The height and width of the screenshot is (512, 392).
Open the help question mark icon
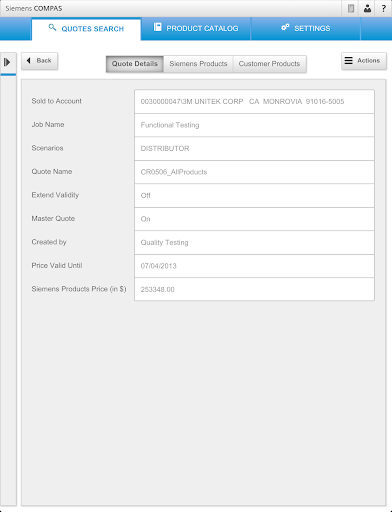coord(383,9)
